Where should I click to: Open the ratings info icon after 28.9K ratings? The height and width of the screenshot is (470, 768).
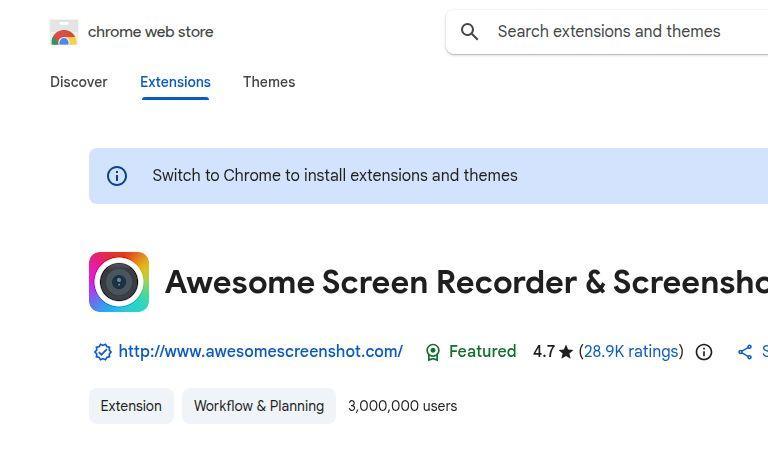click(x=704, y=352)
